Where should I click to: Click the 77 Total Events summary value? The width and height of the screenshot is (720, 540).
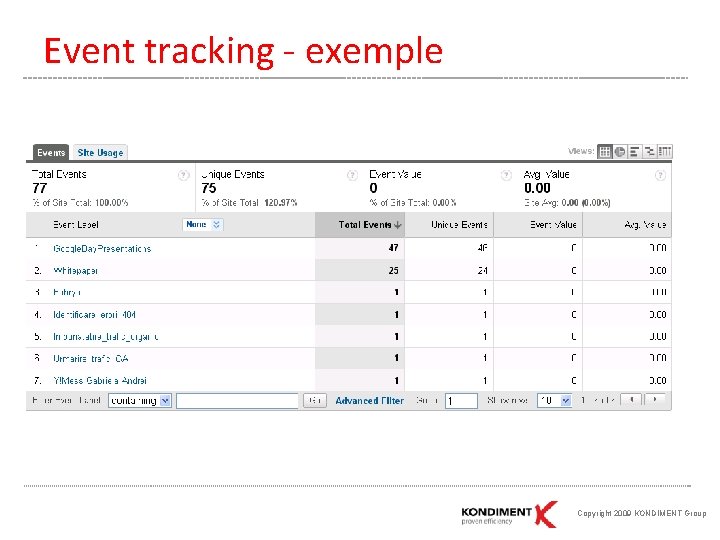40,188
